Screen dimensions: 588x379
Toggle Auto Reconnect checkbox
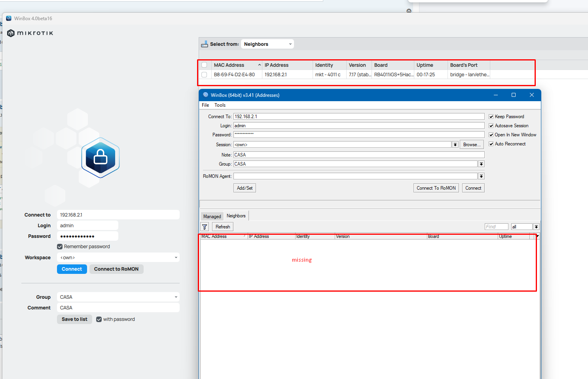tap(491, 144)
